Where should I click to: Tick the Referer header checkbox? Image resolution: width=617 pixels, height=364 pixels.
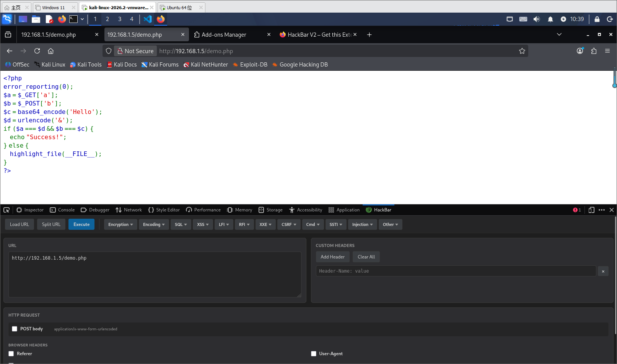11,354
